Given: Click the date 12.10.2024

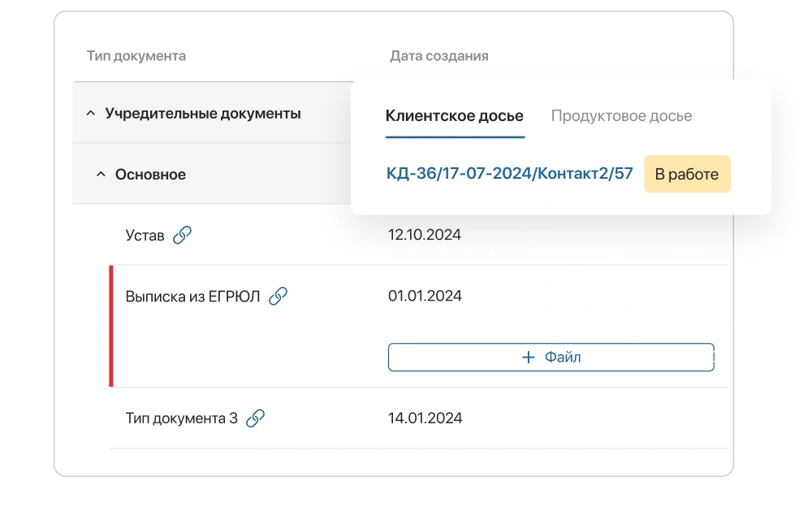Looking at the screenshot, I should click(425, 235).
